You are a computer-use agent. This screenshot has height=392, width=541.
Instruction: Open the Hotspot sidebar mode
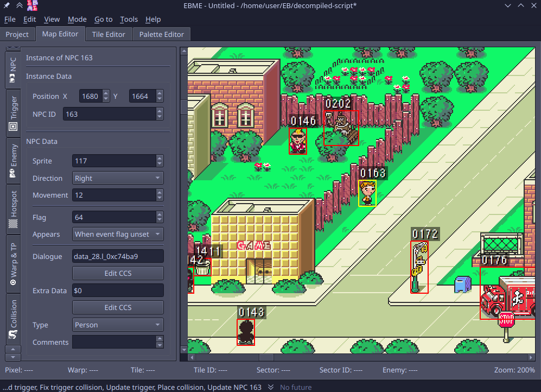14,210
